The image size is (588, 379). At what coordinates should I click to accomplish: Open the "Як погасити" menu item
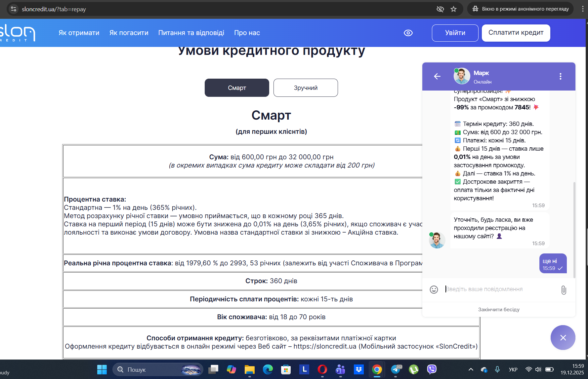point(129,33)
